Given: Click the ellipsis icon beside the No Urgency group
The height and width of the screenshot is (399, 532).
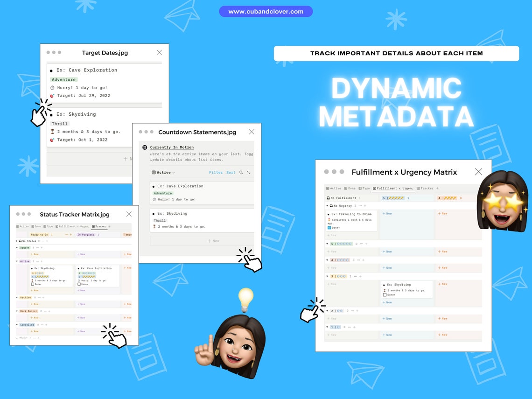Looking at the screenshot, I should tap(360, 206).
